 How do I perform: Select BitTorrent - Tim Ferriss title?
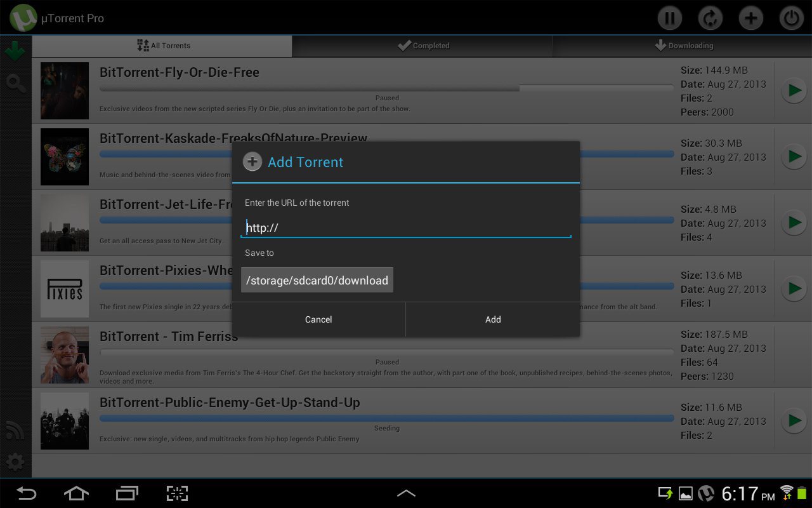tap(169, 337)
